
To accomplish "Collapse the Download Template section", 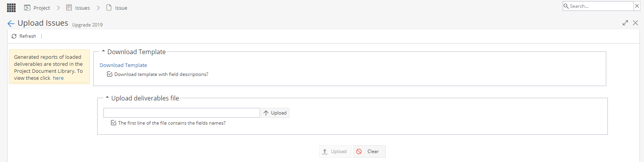I will [x=103, y=51].
